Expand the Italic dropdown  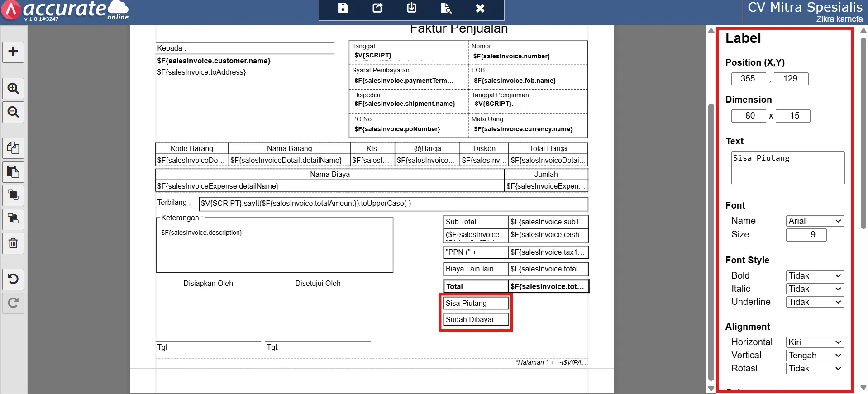tap(815, 289)
